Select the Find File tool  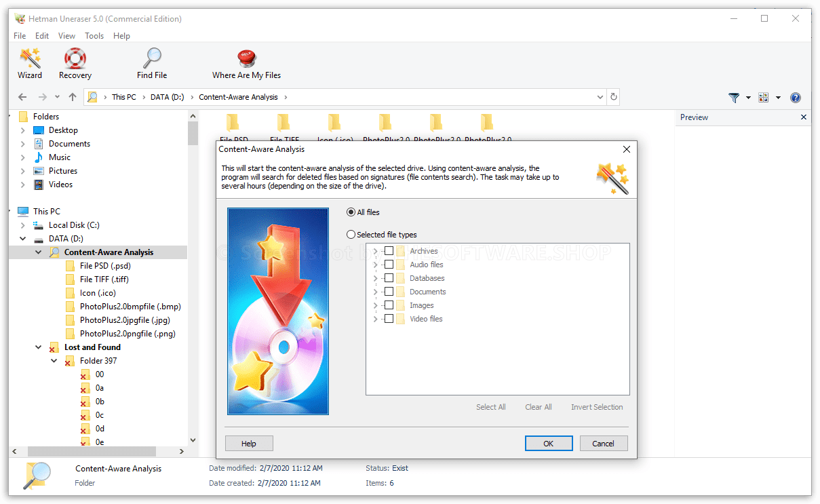[151, 63]
